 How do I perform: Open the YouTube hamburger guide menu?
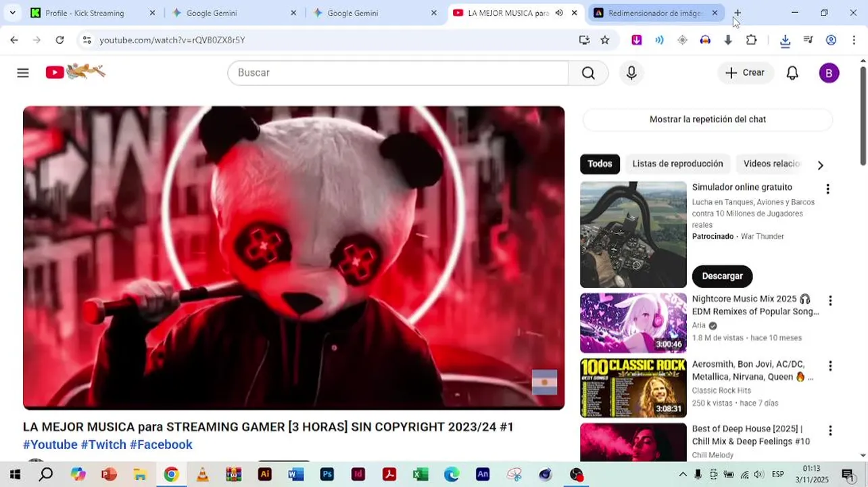[x=23, y=73]
